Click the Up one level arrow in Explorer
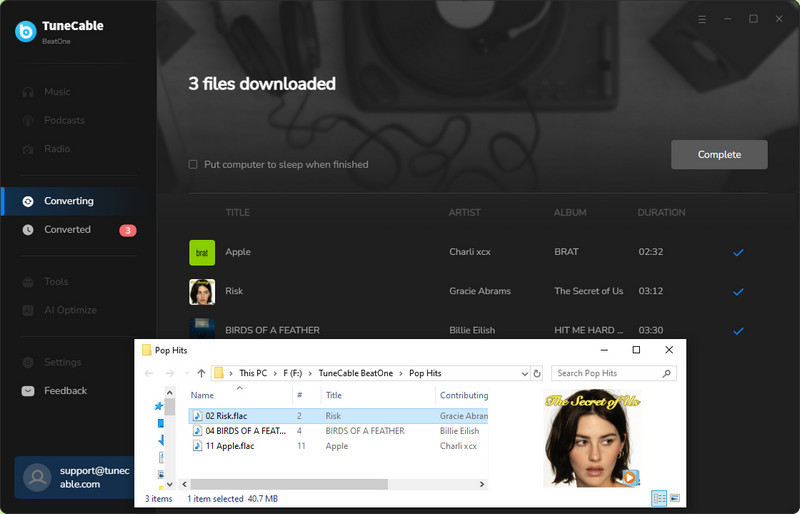 click(201, 374)
